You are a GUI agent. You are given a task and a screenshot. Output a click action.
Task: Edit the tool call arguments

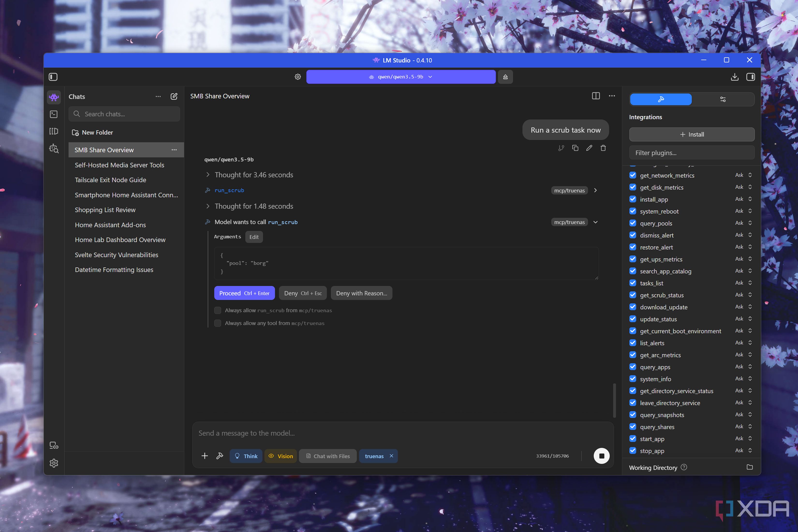(x=254, y=237)
